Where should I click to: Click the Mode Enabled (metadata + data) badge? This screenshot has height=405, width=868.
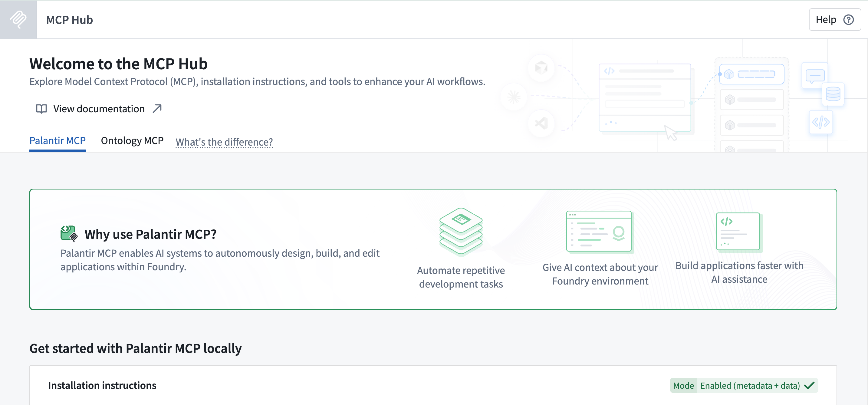tap(744, 385)
